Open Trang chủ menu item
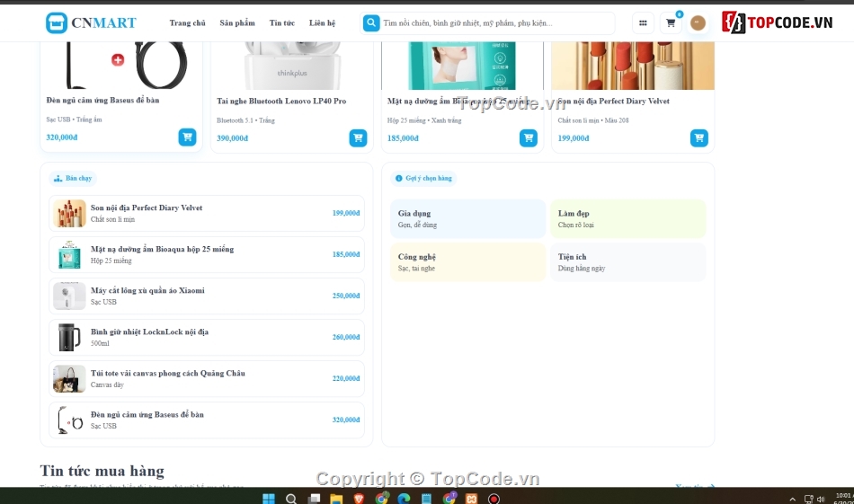The width and height of the screenshot is (854, 504). point(187,22)
